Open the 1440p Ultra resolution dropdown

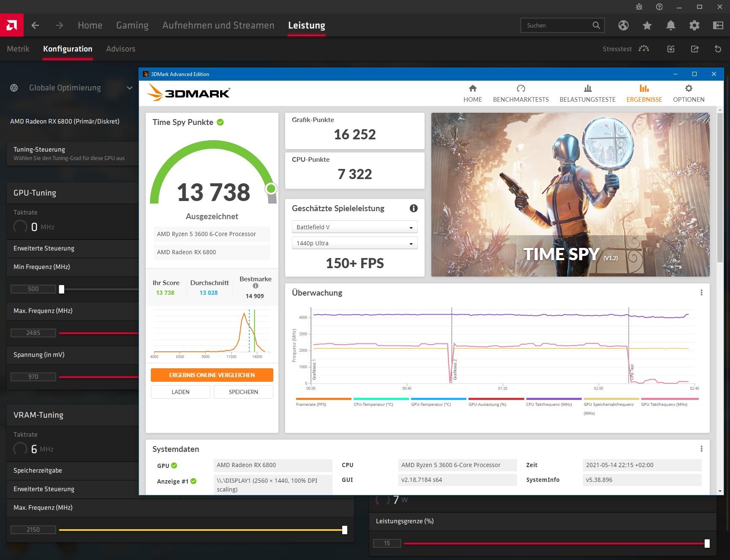(354, 243)
